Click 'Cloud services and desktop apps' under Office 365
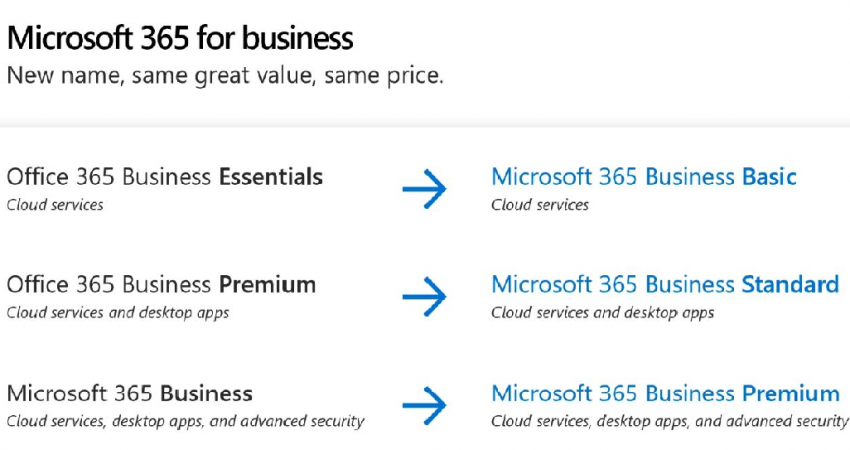The height and width of the screenshot is (450, 850). coord(118,312)
